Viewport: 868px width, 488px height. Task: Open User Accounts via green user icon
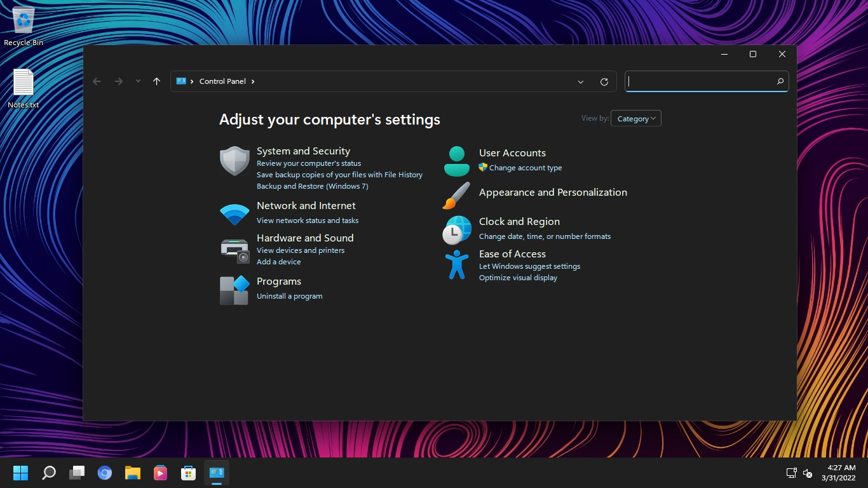click(x=456, y=159)
